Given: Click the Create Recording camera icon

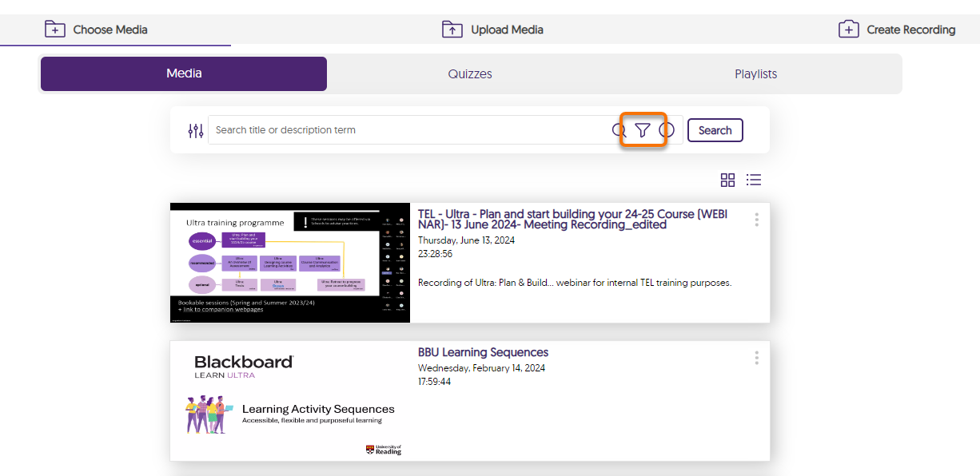Looking at the screenshot, I should [848, 30].
